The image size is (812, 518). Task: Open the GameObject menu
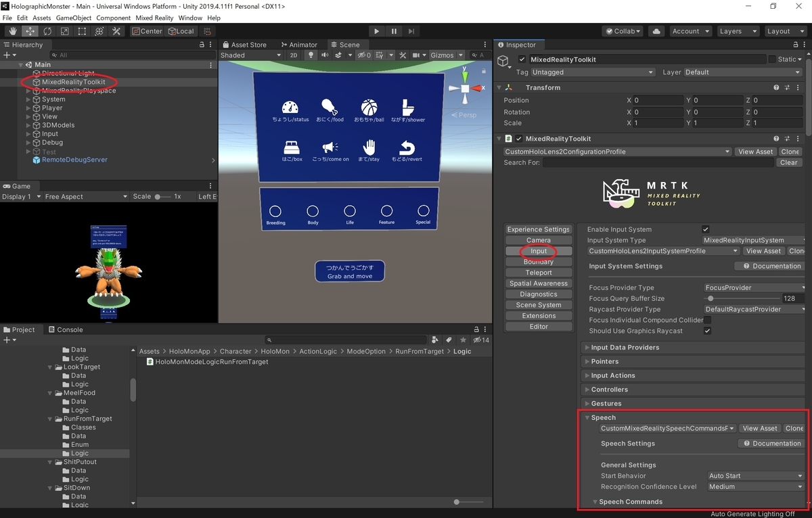pos(74,18)
